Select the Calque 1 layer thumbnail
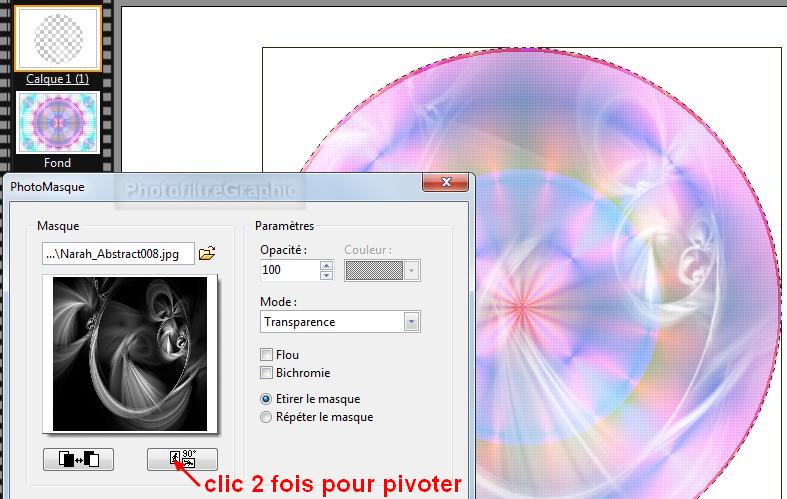This screenshot has height=499, width=787. (x=58, y=39)
